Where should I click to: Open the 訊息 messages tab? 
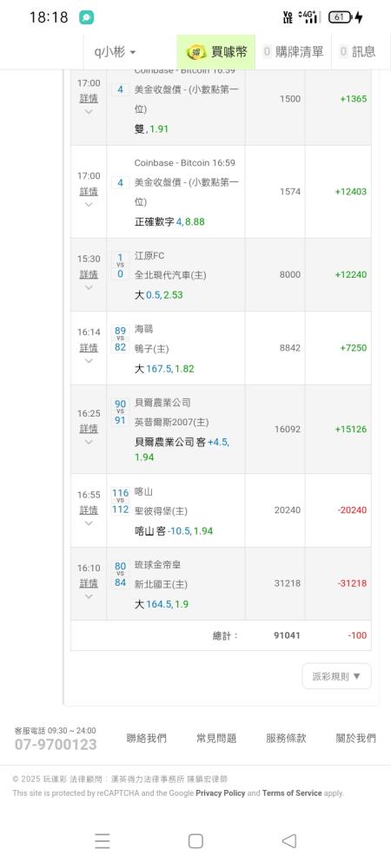(x=358, y=52)
